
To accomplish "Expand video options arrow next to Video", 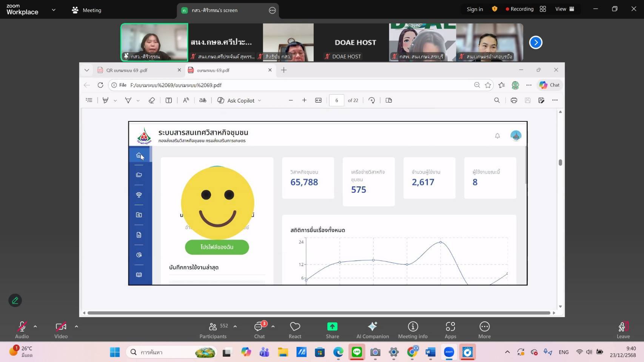I will pos(76,327).
